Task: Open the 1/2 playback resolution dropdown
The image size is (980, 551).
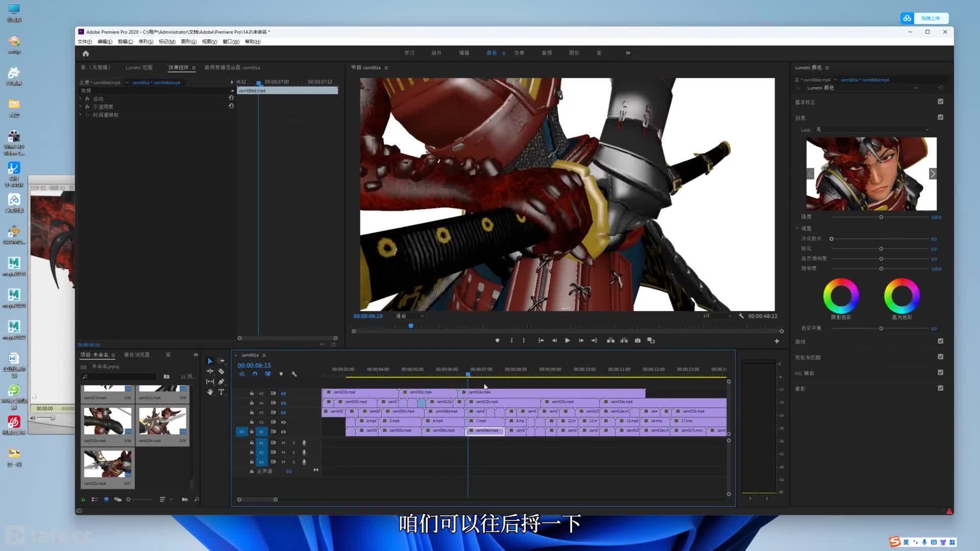Action: [717, 316]
